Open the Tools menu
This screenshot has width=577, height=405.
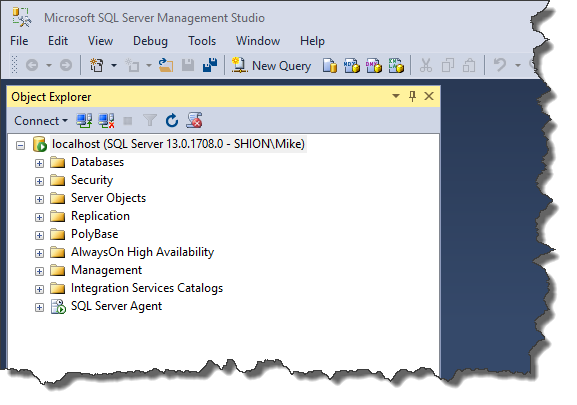pyautogui.click(x=202, y=41)
